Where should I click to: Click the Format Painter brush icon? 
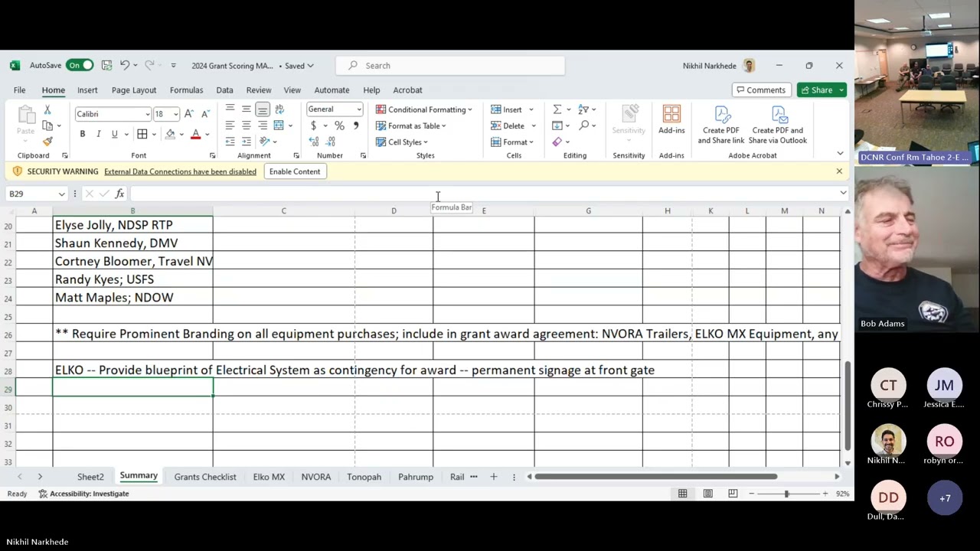pos(47,142)
